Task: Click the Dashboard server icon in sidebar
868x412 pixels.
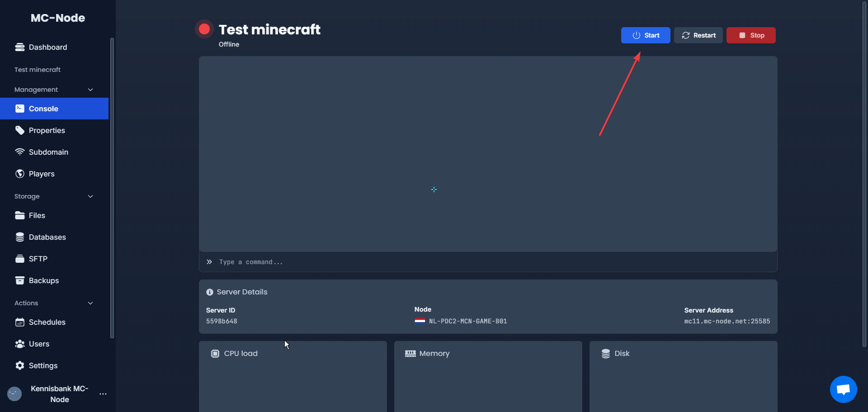Action: [20, 47]
